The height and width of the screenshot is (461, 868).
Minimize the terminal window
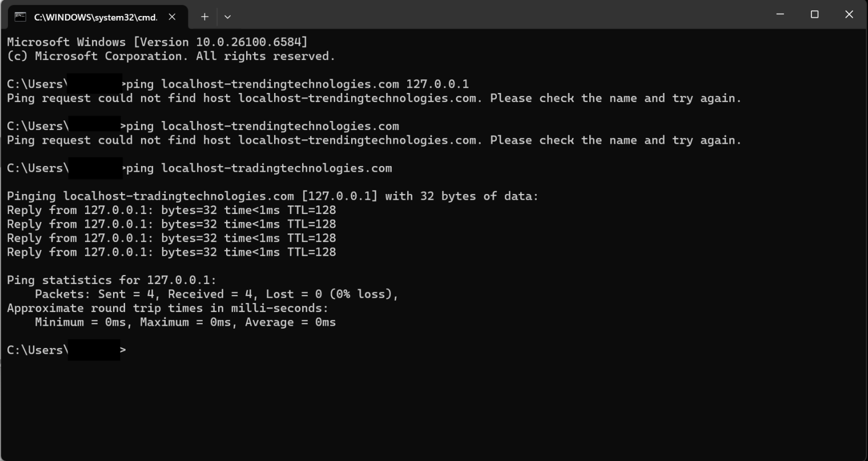(x=780, y=14)
